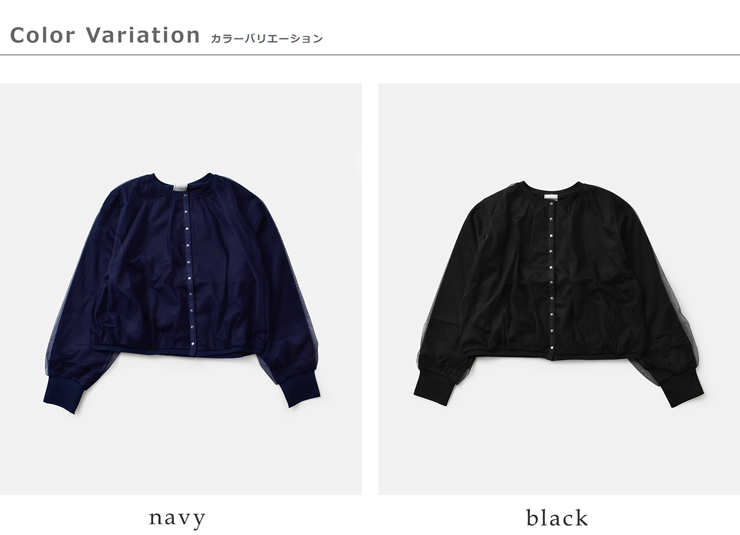Click the top snap button on navy jacket

[x=185, y=195]
